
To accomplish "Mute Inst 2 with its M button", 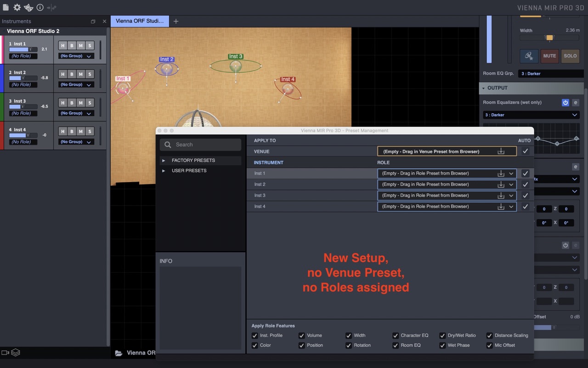I will (x=80, y=74).
